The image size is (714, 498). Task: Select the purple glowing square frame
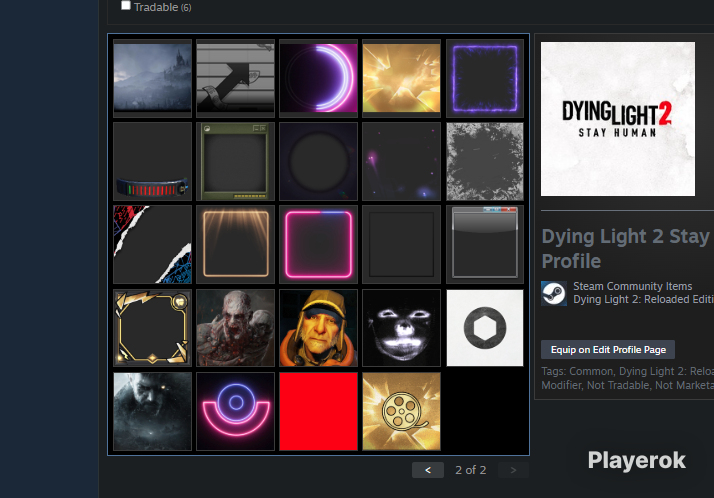485,78
